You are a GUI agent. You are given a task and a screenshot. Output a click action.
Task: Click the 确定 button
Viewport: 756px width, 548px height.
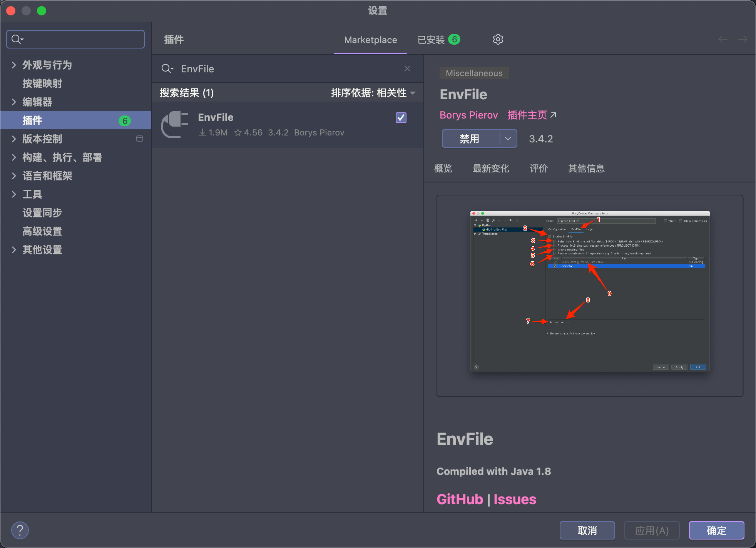716,530
